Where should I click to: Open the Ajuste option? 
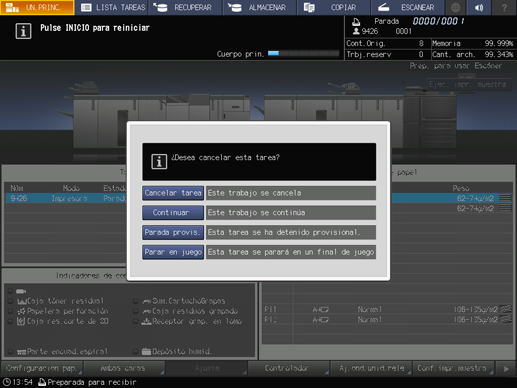(207, 368)
